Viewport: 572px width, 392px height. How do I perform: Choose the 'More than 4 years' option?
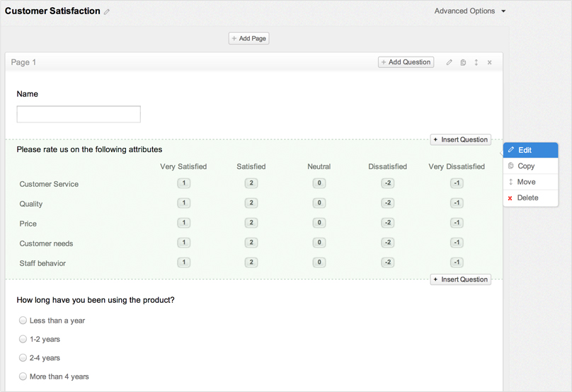[23, 376]
